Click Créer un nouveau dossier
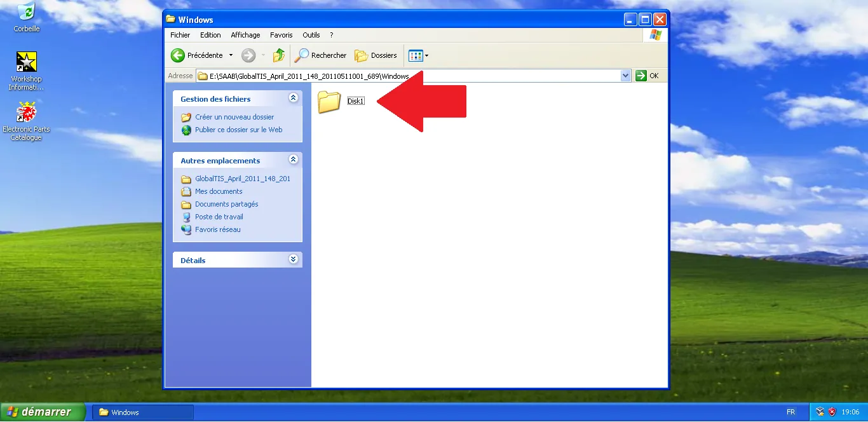This screenshot has height=422, width=868. [x=235, y=117]
